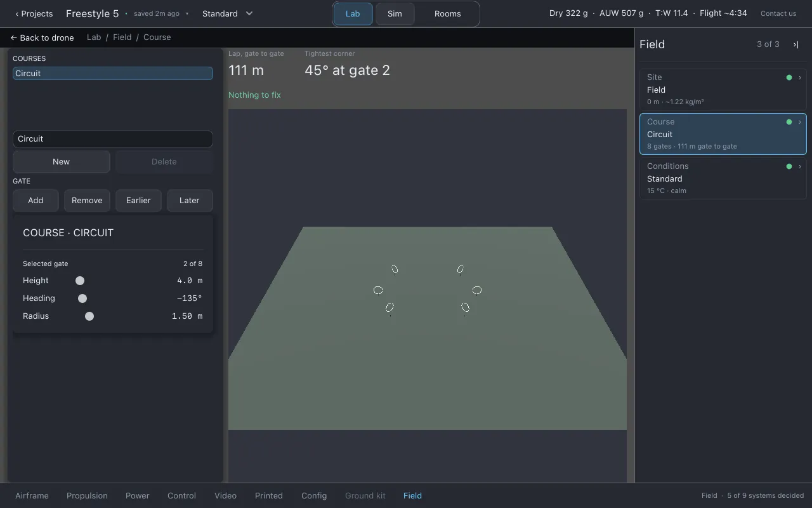Click the "Flight ~4:34" readout
The width and height of the screenshot is (812, 508).
(x=723, y=13)
